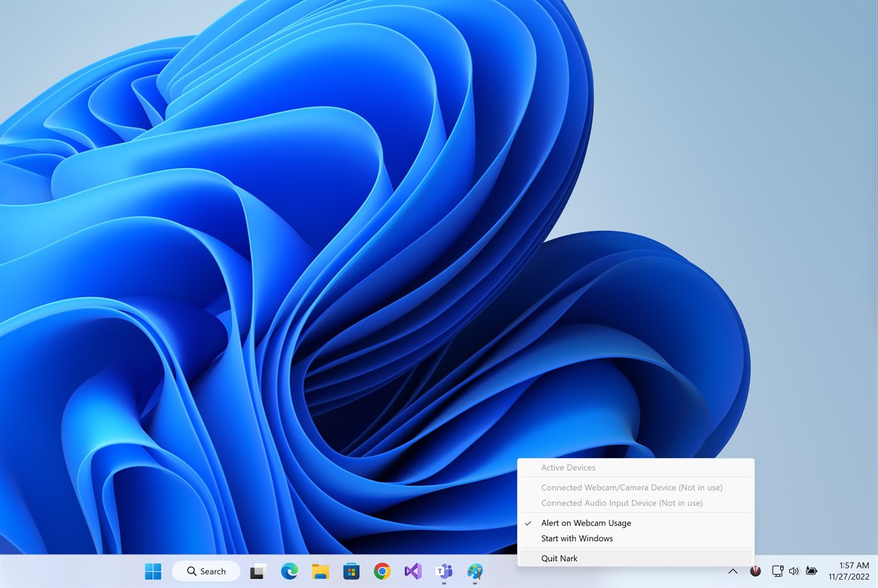Switch to Microsoft Teams on the taskbar
The height and width of the screenshot is (588, 878).
444,572
